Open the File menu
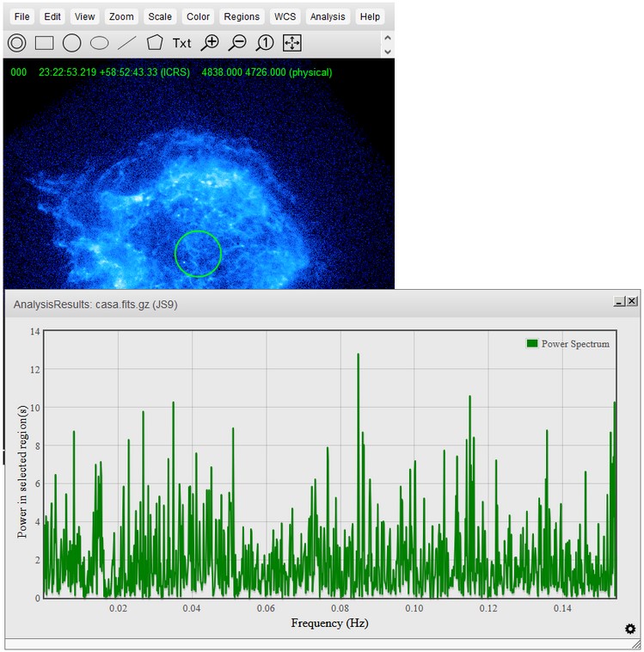Screen dimensions: 644x652 pos(22,16)
